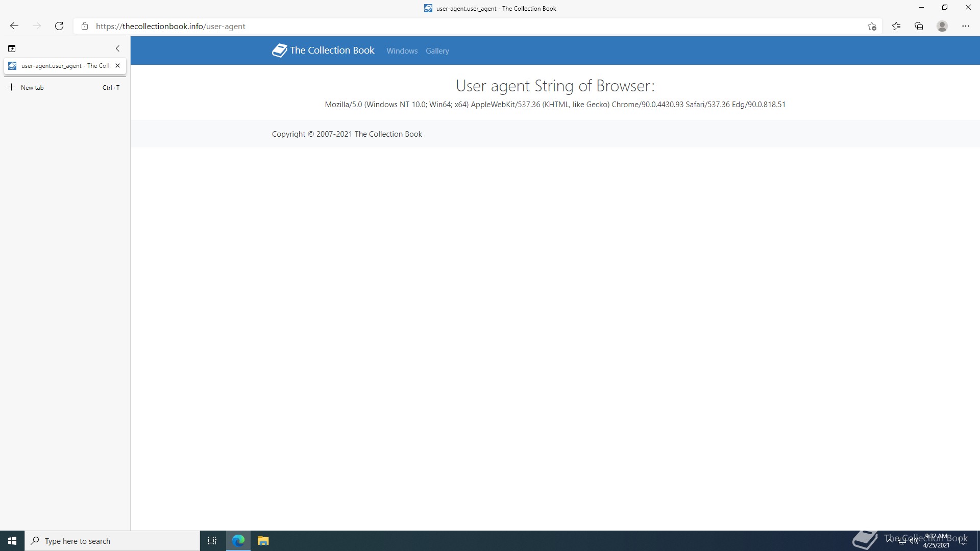Open File Explorer from the taskbar

pyautogui.click(x=263, y=541)
